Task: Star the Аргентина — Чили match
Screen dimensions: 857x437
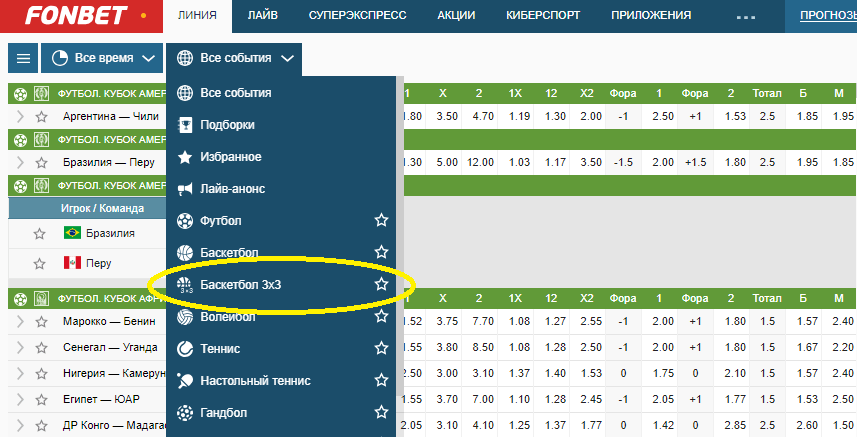Action: (x=42, y=116)
